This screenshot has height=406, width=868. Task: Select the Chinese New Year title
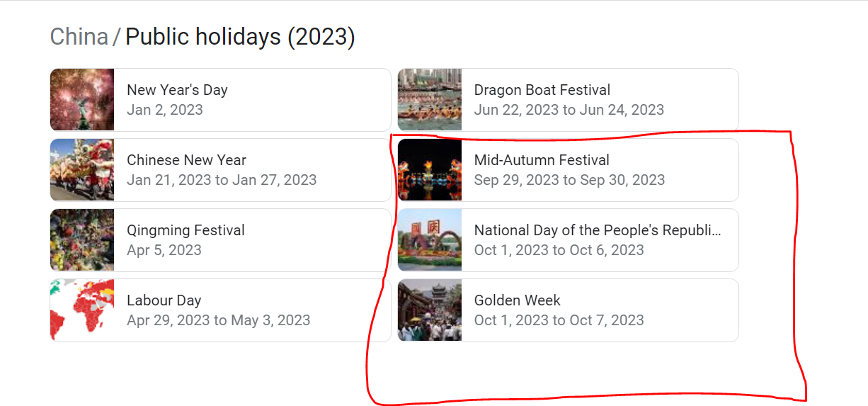[186, 160]
